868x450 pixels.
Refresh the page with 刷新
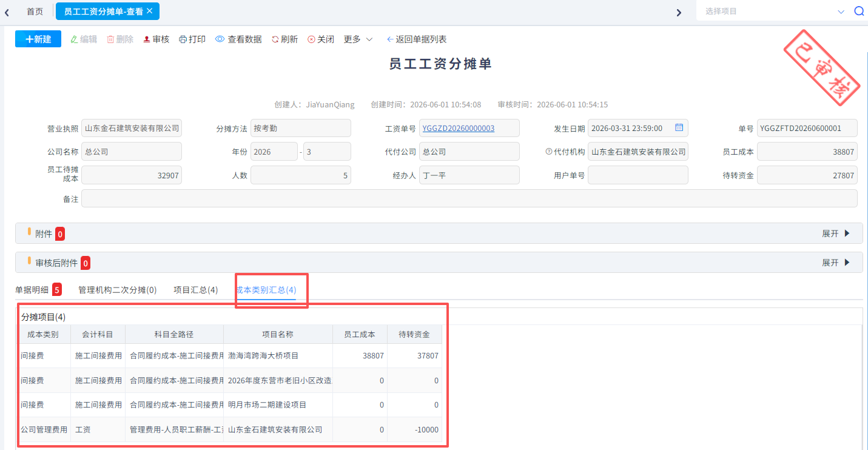(x=284, y=39)
